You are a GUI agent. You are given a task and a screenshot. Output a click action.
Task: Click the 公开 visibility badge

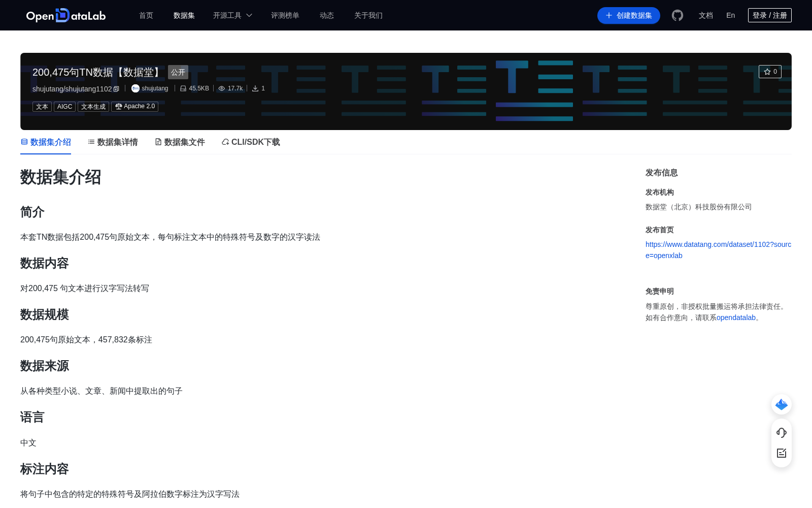point(178,72)
